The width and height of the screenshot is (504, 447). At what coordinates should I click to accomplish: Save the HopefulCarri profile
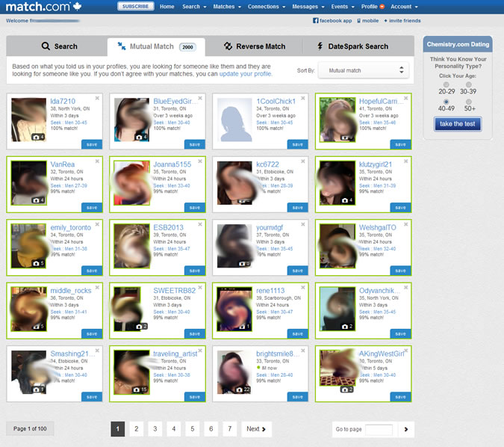[x=400, y=144]
